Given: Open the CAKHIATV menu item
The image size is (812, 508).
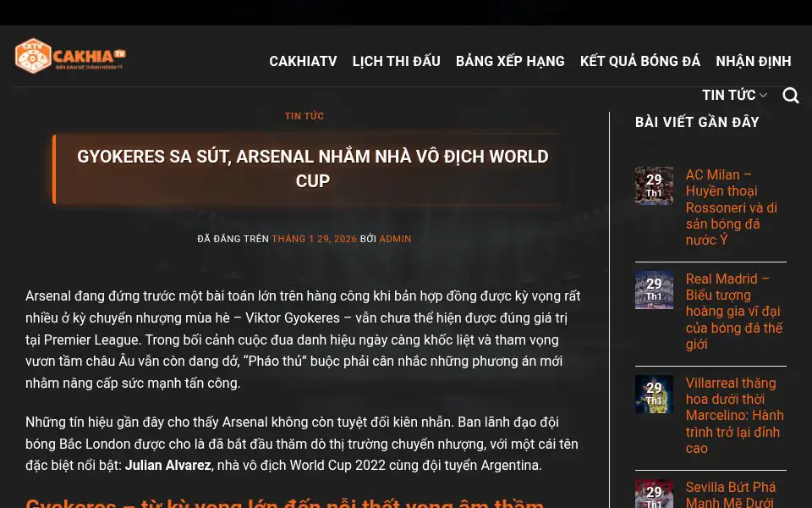Looking at the screenshot, I should [303, 61].
